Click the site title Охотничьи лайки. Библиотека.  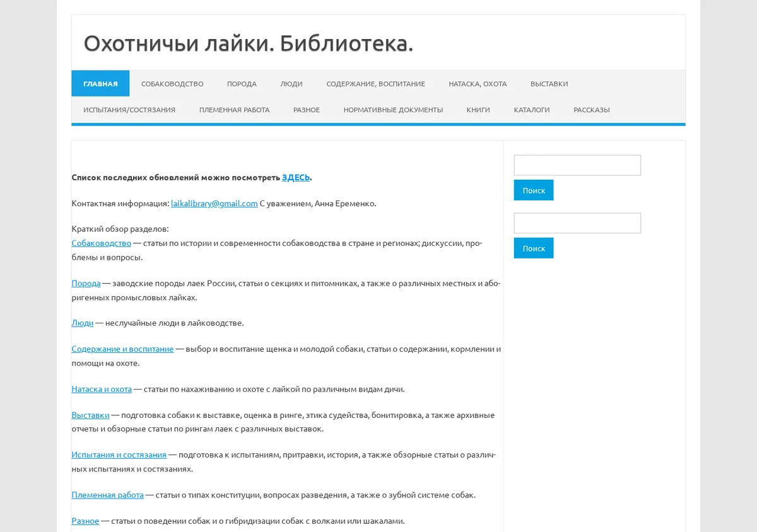point(249,43)
